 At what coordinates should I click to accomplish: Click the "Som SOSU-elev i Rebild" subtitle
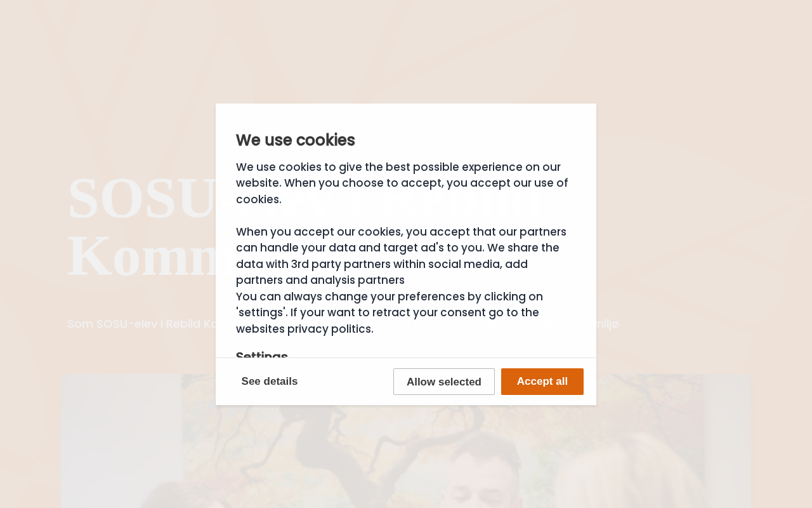(140, 324)
